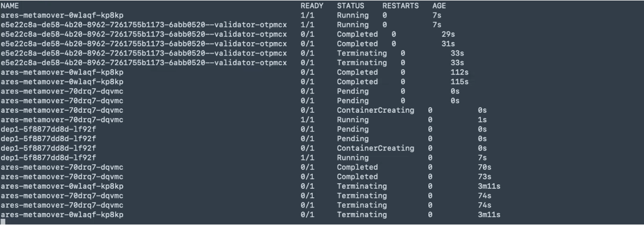Click the 112s age value
The image size is (644, 225).
459,72
